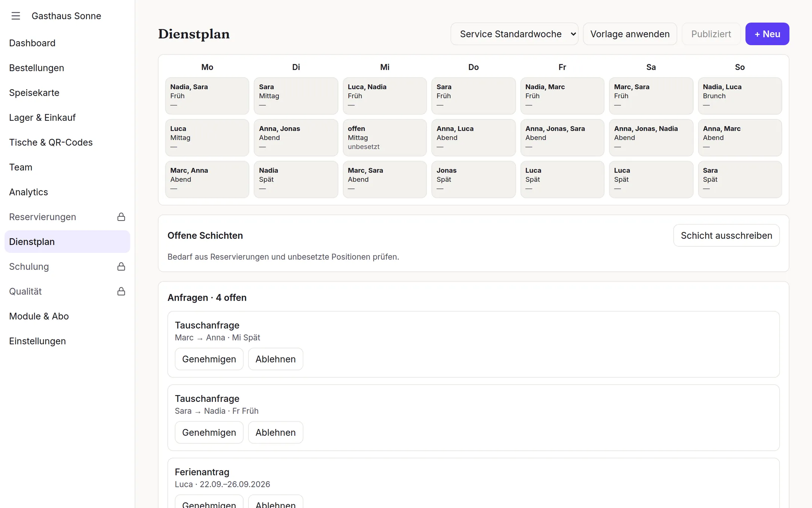Open the unbesetzt Wednesday Mittag shift
812x508 pixels.
[385, 138]
